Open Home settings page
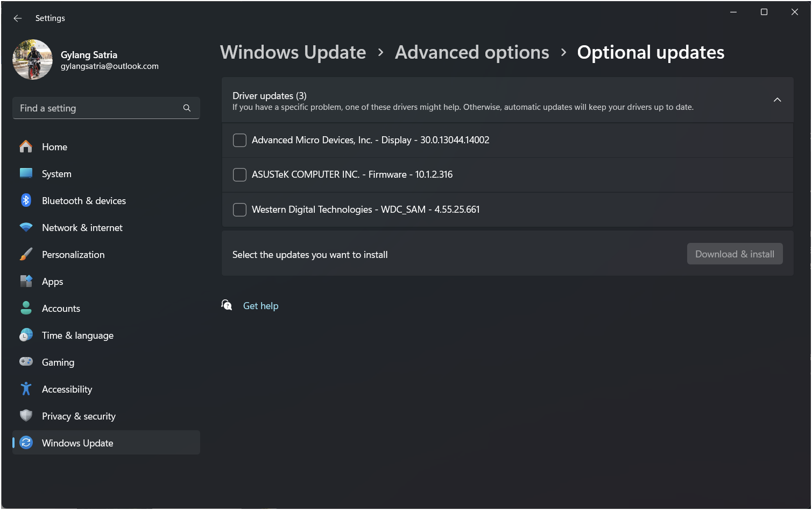 coord(106,146)
